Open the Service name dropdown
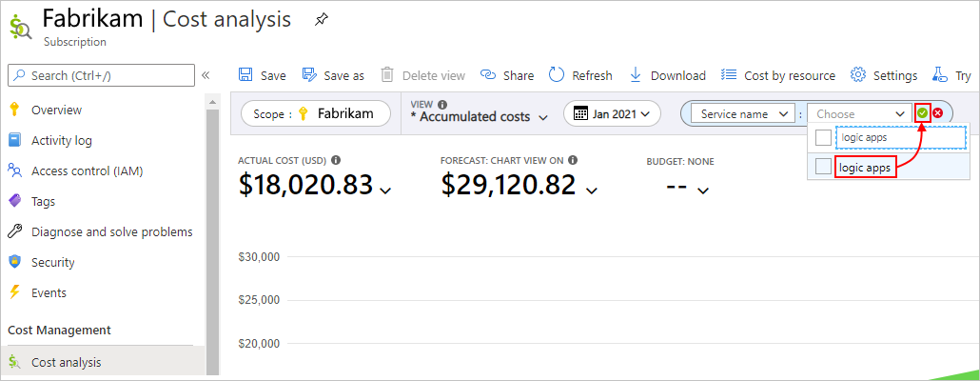 click(x=742, y=113)
